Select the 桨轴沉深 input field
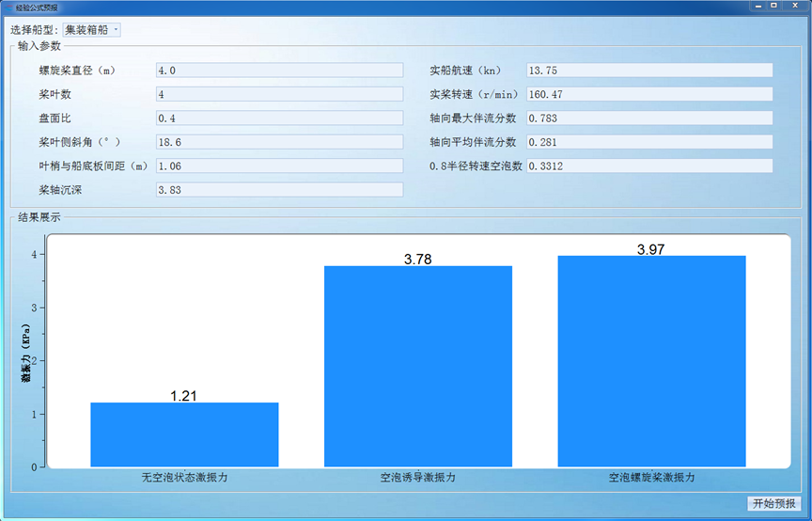The image size is (812, 521). click(278, 190)
